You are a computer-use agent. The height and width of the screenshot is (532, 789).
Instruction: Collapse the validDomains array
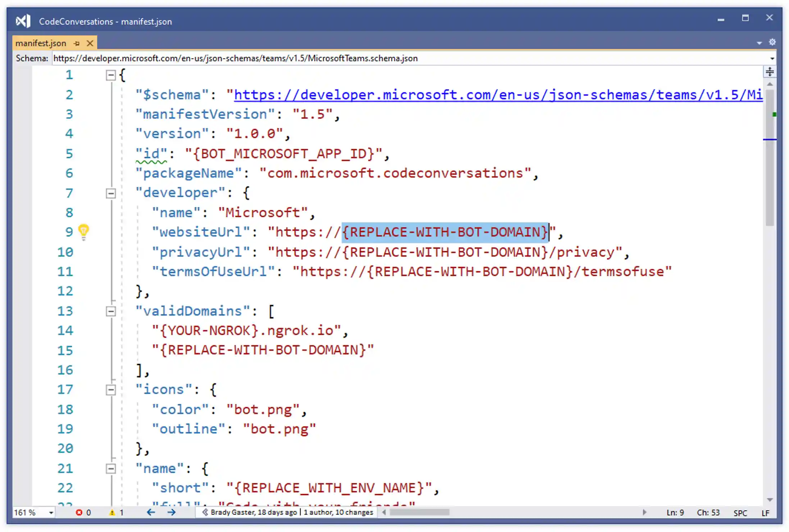tap(111, 311)
